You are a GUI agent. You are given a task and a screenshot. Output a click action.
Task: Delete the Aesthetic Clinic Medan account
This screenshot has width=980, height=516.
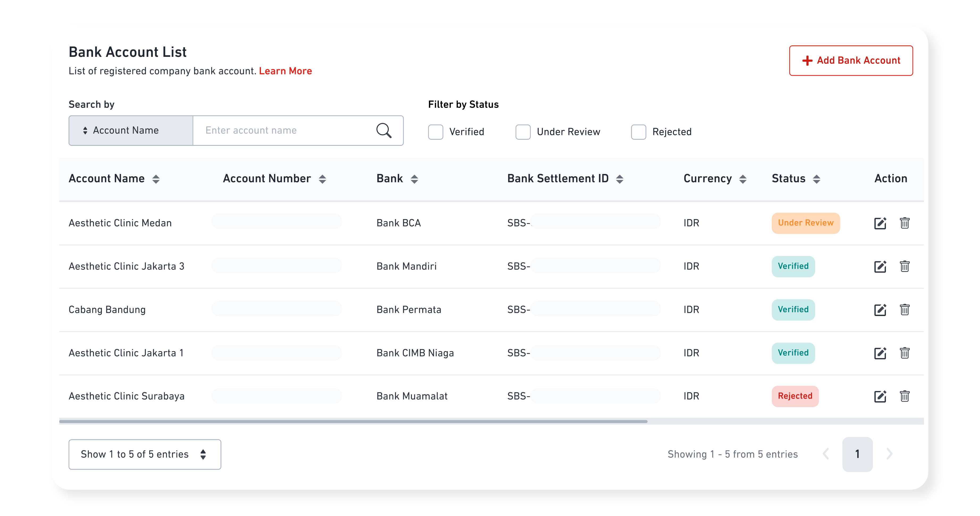point(904,223)
